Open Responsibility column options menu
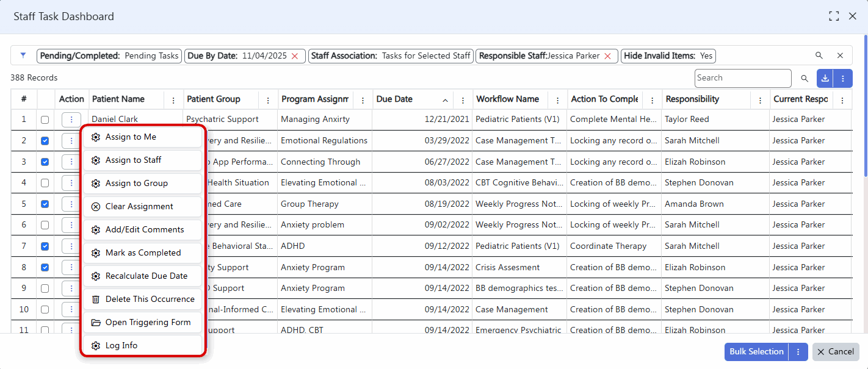The width and height of the screenshot is (868, 369). (x=760, y=100)
